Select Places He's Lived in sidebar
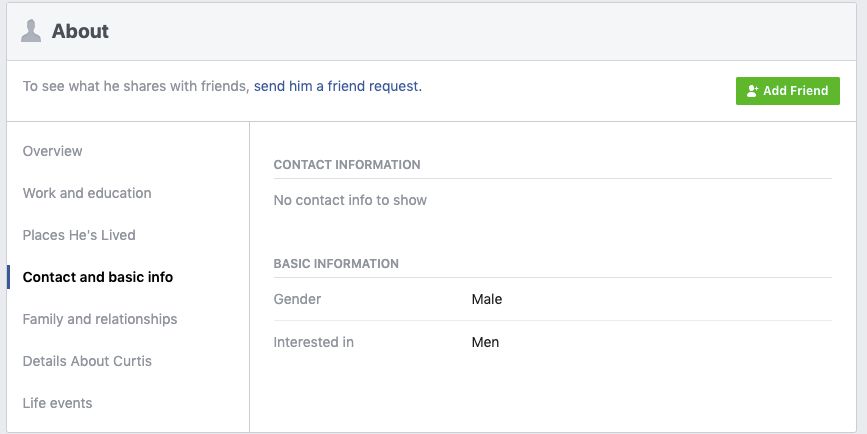Screen dimensions: 867x434 point(79,235)
